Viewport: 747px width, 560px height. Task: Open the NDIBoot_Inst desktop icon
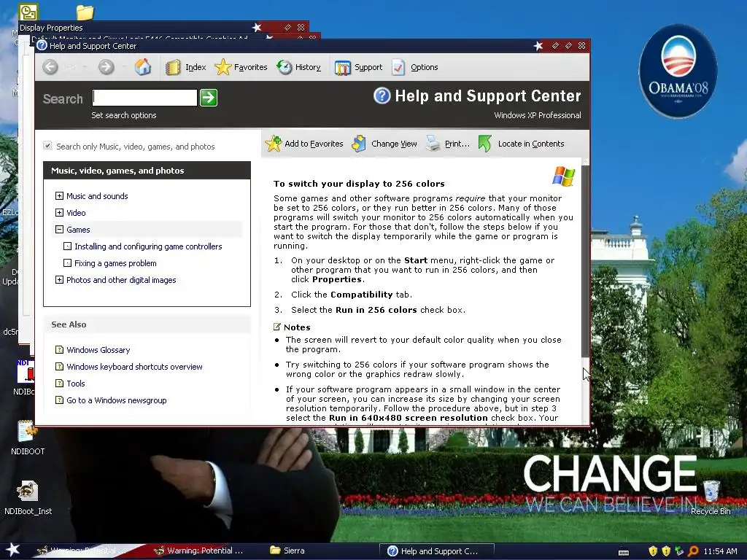(x=28, y=491)
